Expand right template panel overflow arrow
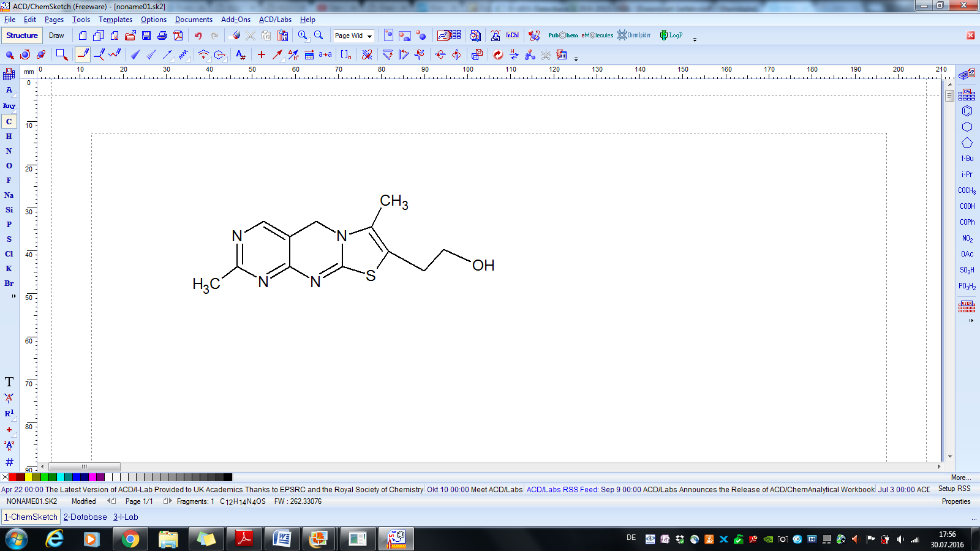 click(x=971, y=321)
